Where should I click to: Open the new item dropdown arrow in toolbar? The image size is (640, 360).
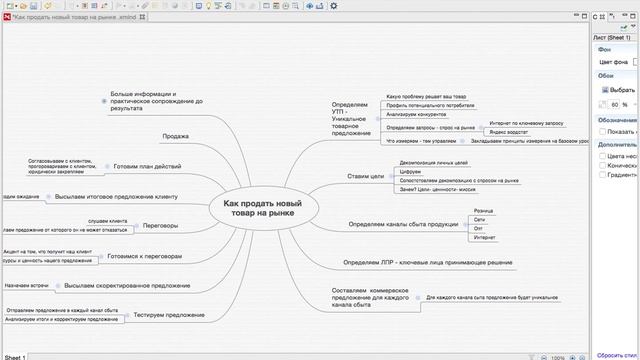coord(16,6)
